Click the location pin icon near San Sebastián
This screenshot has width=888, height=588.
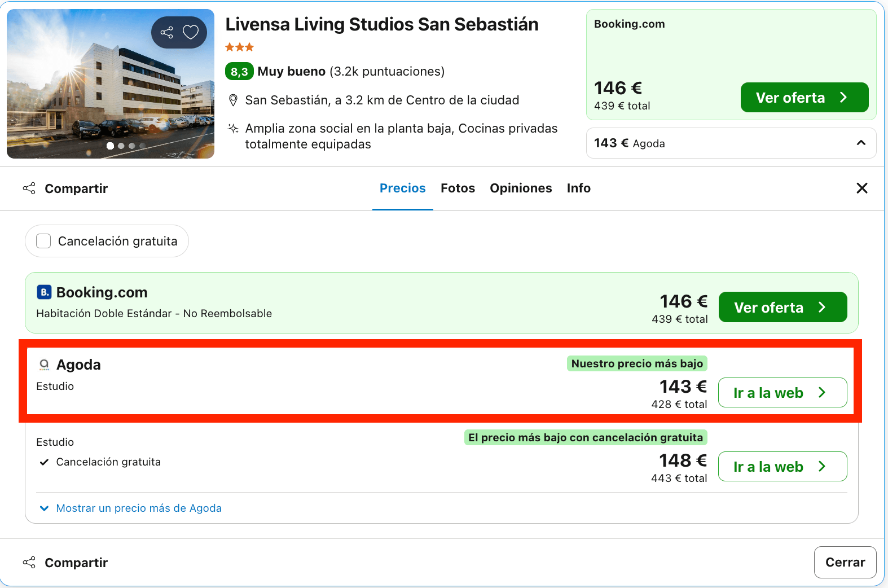(233, 100)
